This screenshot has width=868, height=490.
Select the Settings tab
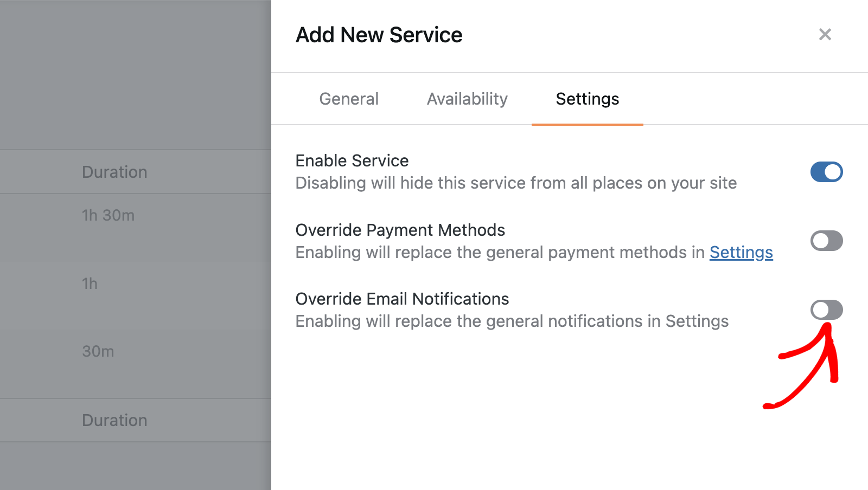tap(587, 99)
